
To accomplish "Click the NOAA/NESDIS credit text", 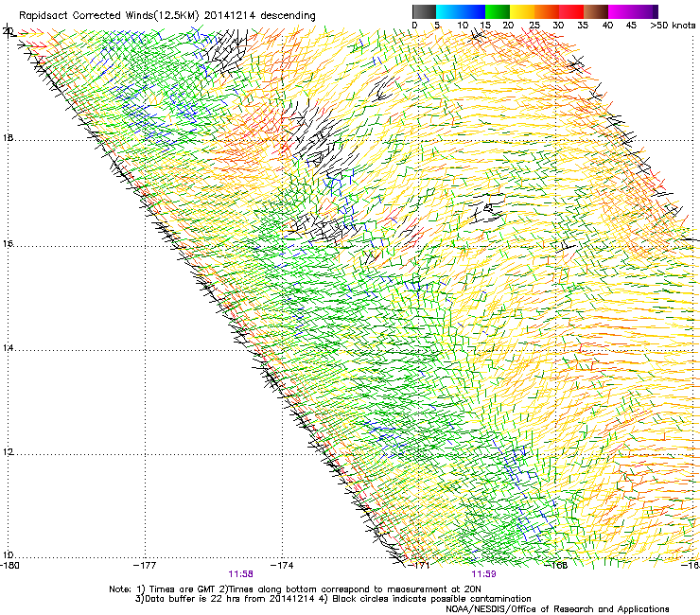I will click(557, 609).
